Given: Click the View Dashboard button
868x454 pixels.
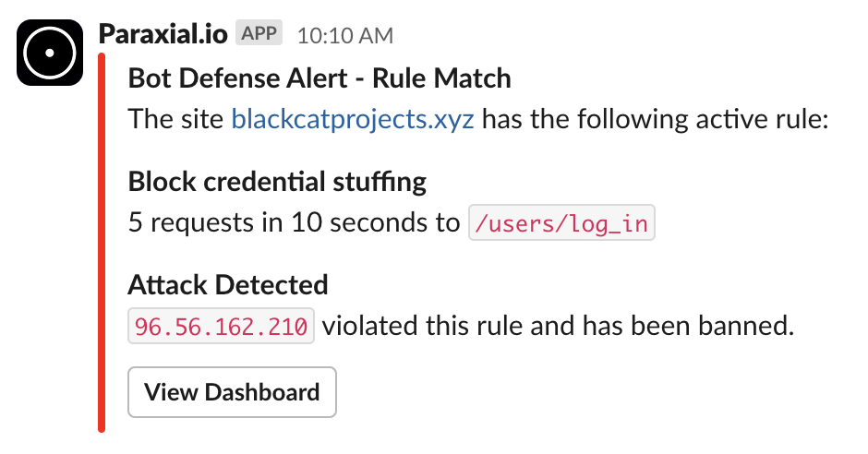Looking at the screenshot, I should (x=232, y=392).
